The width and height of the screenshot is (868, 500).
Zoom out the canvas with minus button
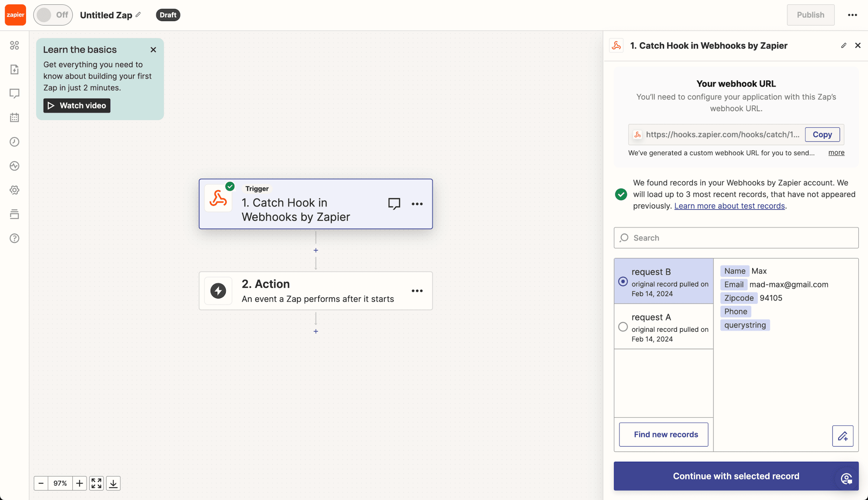tap(41, 483)
